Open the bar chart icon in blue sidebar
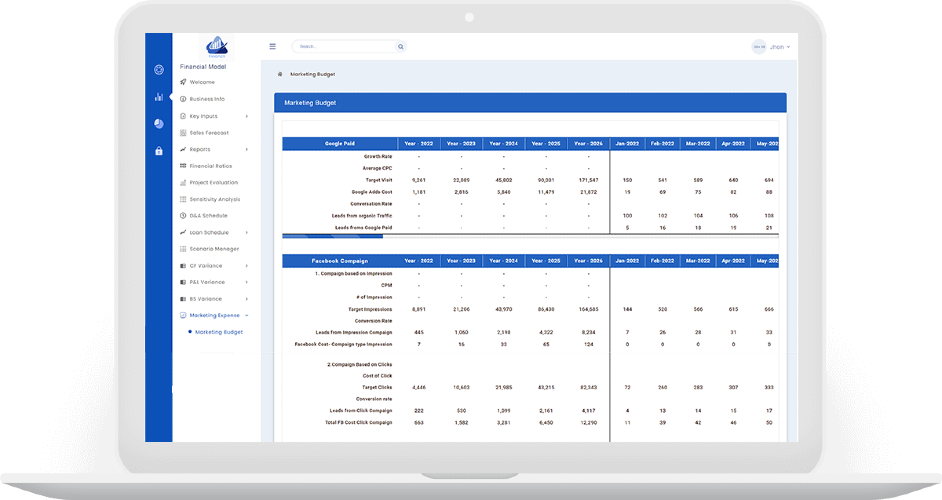The image size is (942, 500). [159, 97]
